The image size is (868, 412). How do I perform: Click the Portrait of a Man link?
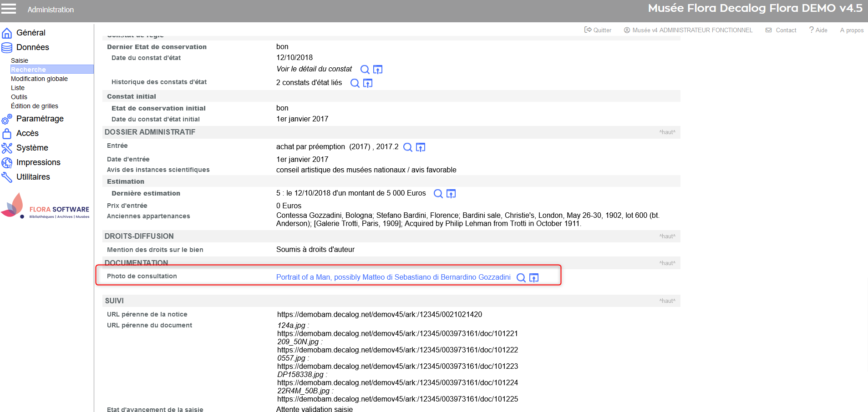pyautogui.click(x=393, y=277)
